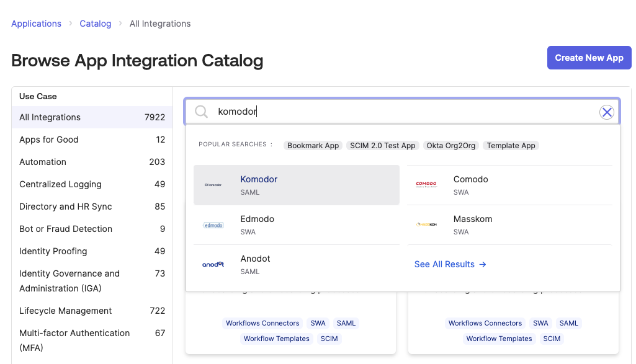
Task: Click the Masskom logo icon
Action: (426, 224)
